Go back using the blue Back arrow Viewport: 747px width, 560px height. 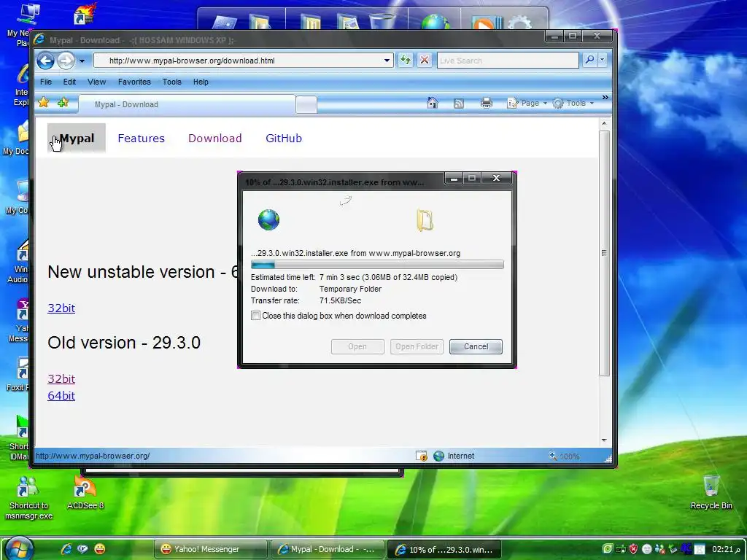pyautogui.click(x=46, y=61)
